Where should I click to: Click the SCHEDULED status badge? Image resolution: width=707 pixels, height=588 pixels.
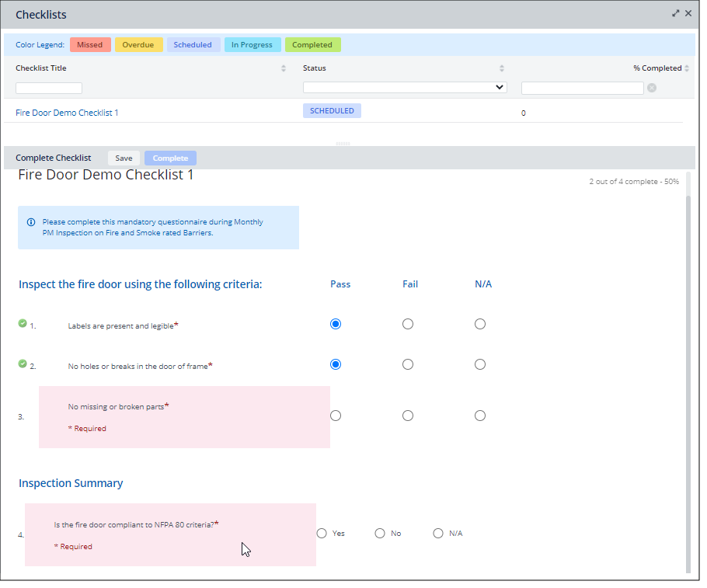[332, 110]
